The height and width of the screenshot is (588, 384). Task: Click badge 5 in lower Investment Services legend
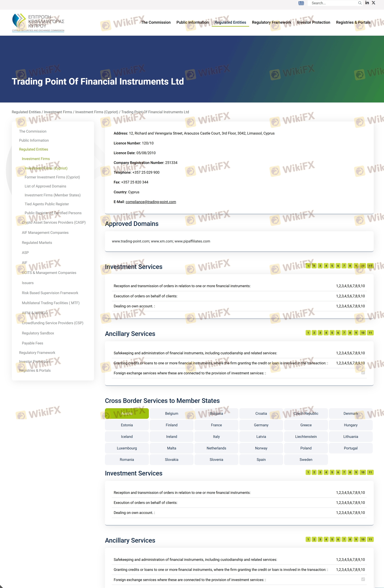click(x=332, y=472)
